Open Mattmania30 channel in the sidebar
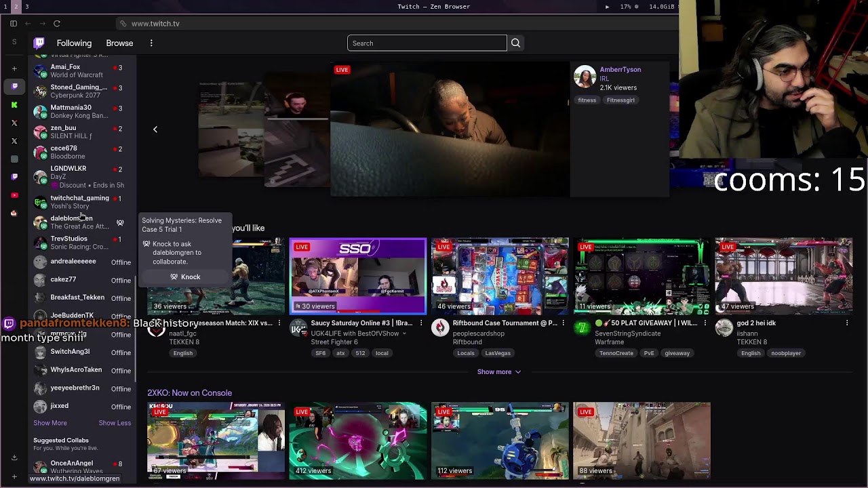 [x=82, y=112]
